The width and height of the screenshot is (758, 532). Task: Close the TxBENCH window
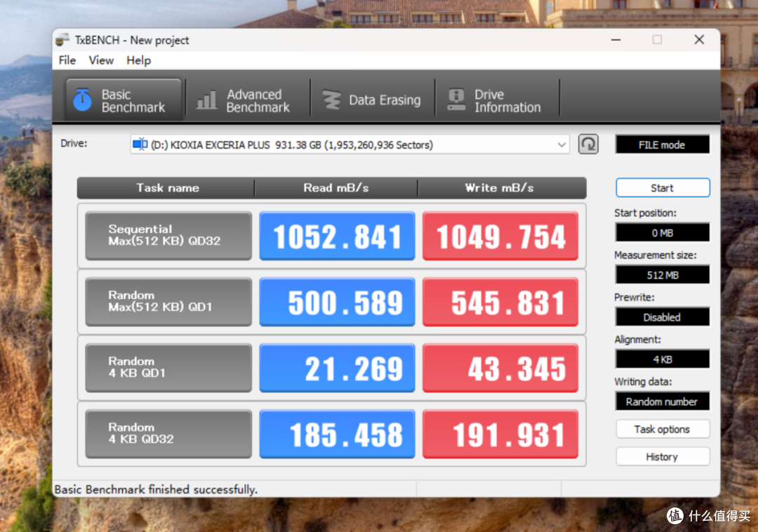click(x=699, y=40)
